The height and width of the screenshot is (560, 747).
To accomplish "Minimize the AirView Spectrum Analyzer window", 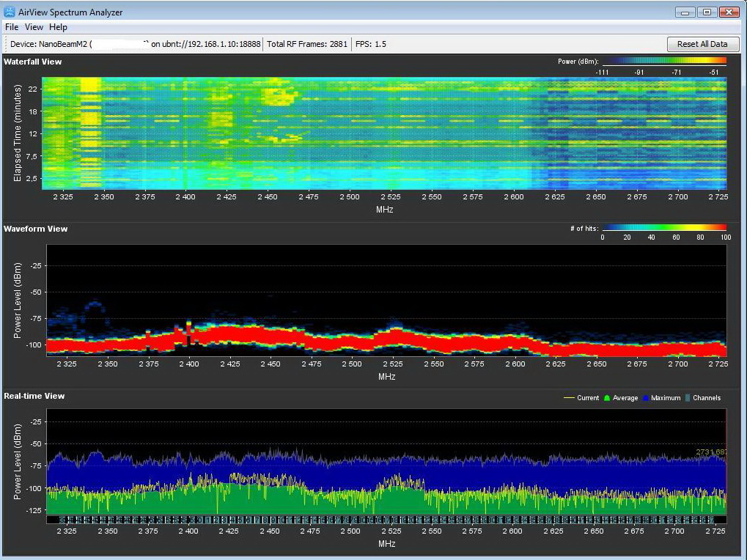I will pos(686,12).
